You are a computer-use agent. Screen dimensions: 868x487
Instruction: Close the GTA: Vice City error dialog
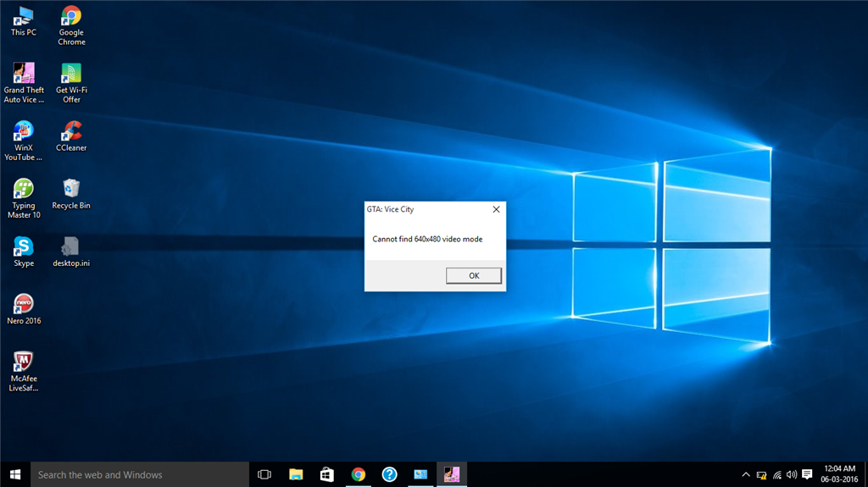[x=496, y=209]
